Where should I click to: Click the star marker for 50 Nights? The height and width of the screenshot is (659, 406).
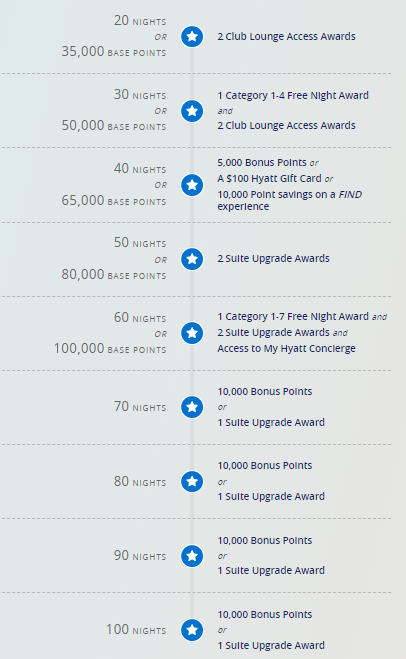point(192,259)
